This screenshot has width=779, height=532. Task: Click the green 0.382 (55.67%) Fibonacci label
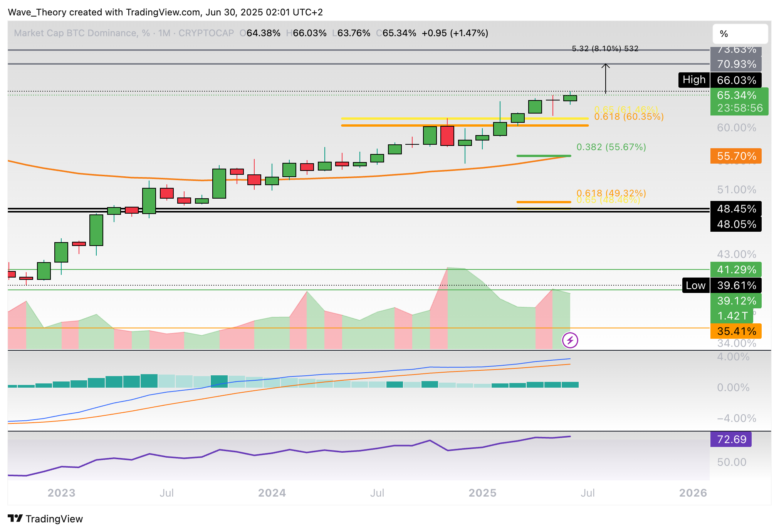[611, 147]
